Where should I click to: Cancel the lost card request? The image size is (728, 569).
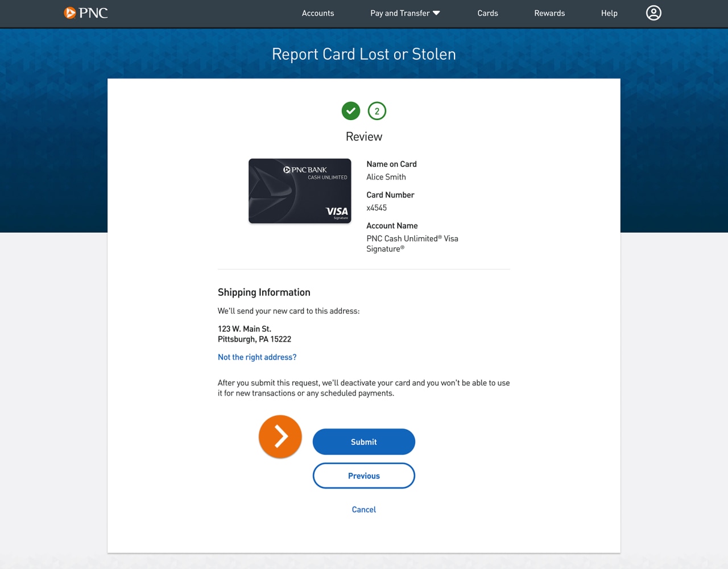(x=364, y=510)
